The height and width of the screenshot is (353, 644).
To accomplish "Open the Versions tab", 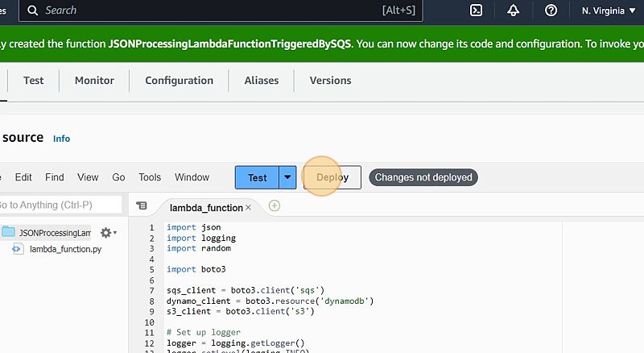I will coord(330,81).
